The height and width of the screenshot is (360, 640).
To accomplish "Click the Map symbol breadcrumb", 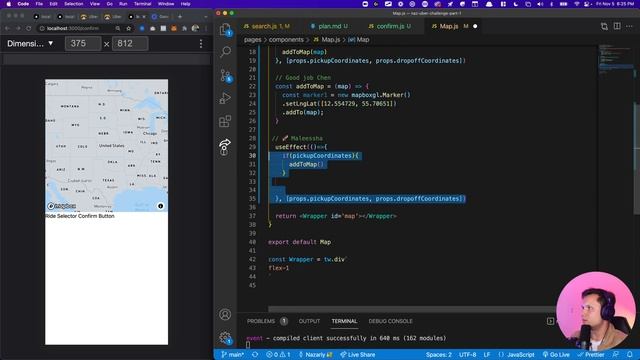I will [359, 40].
